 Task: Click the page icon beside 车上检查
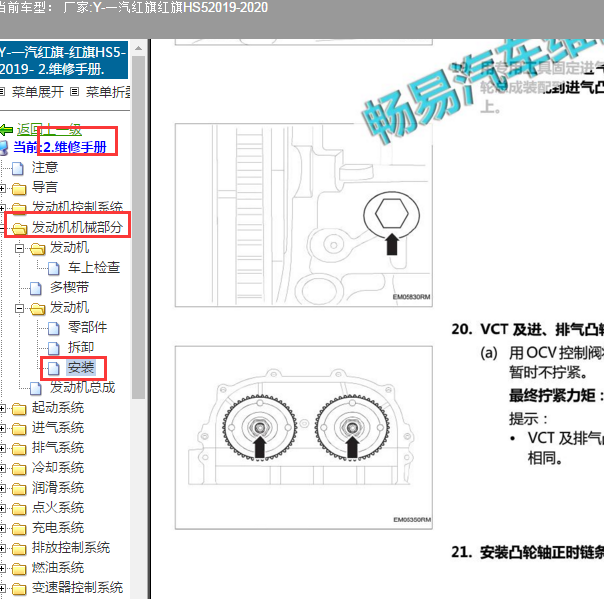[54, 268]
